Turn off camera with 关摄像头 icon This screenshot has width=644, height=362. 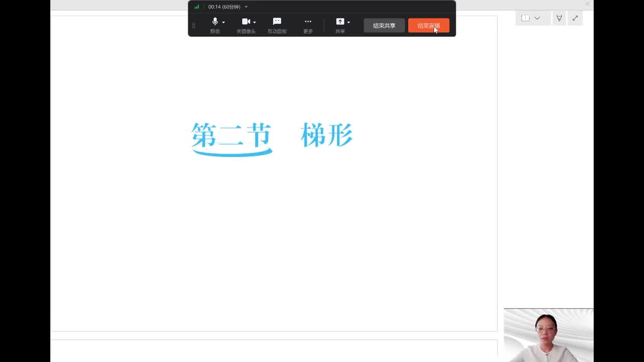pos(246,25)
